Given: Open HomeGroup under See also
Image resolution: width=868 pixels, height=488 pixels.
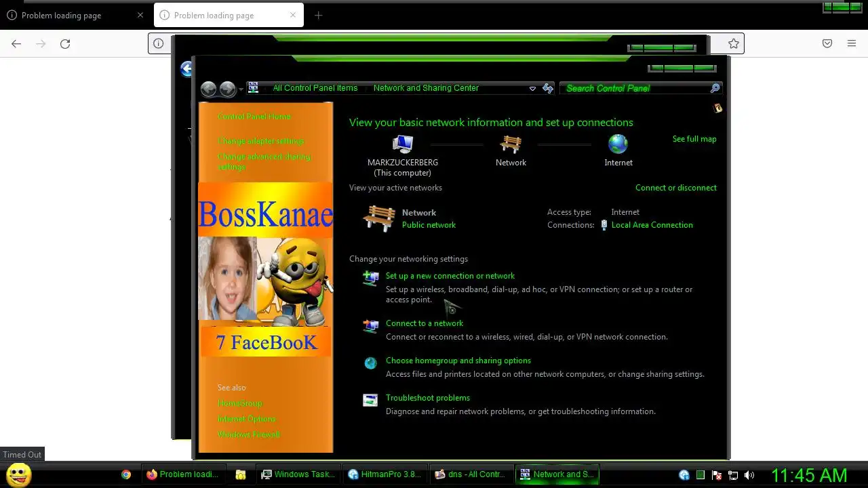Looking at the screenshot, I should tap(239, 403).
